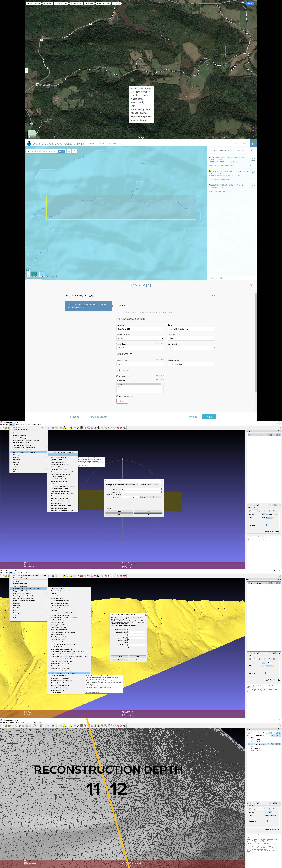The height and width of the screenshot is (868, 282).
Task: Select the ATMs chip on Google Maps
Action: (117, 3)
